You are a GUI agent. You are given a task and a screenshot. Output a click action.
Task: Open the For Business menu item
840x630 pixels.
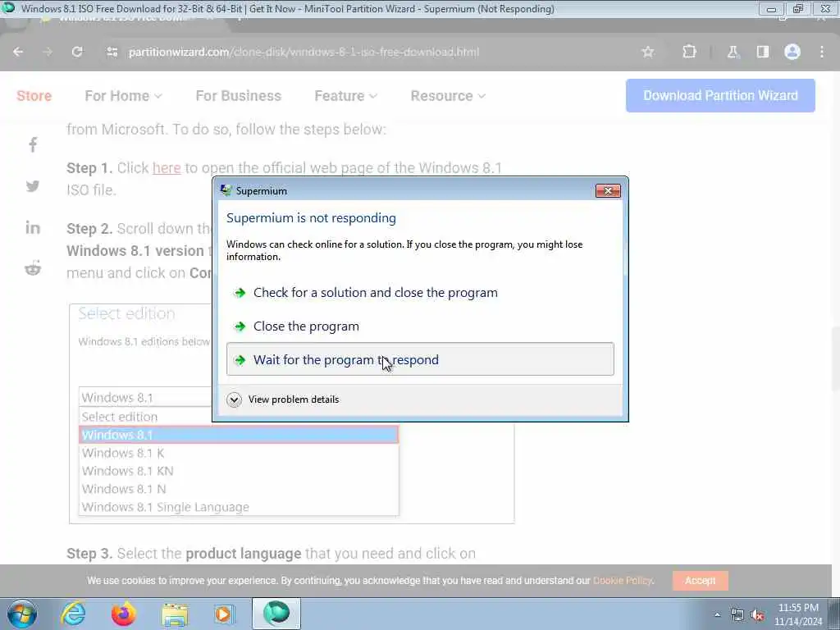(x=239, y=96)
